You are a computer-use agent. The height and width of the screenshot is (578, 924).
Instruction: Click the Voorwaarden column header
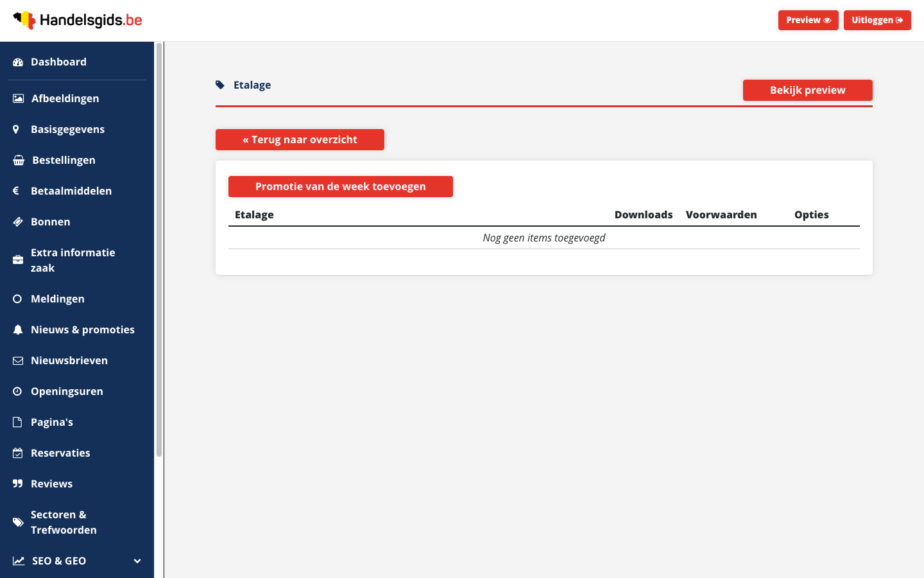[721, 215]
